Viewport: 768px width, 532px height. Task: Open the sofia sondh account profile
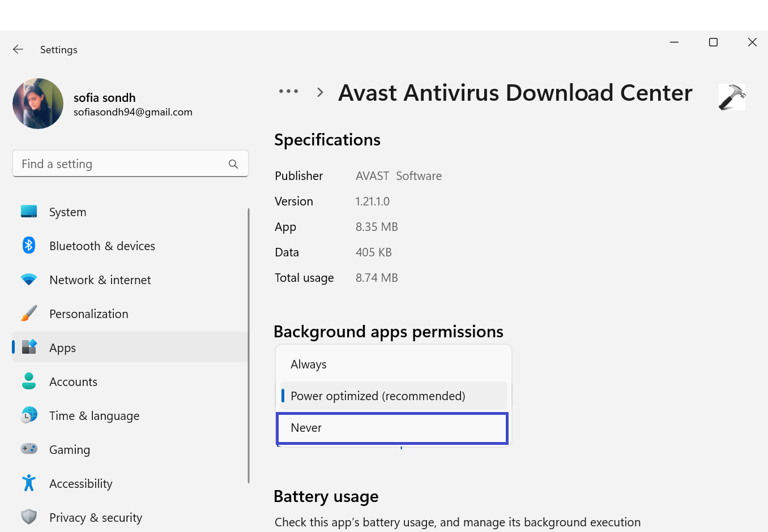point(38,104)
